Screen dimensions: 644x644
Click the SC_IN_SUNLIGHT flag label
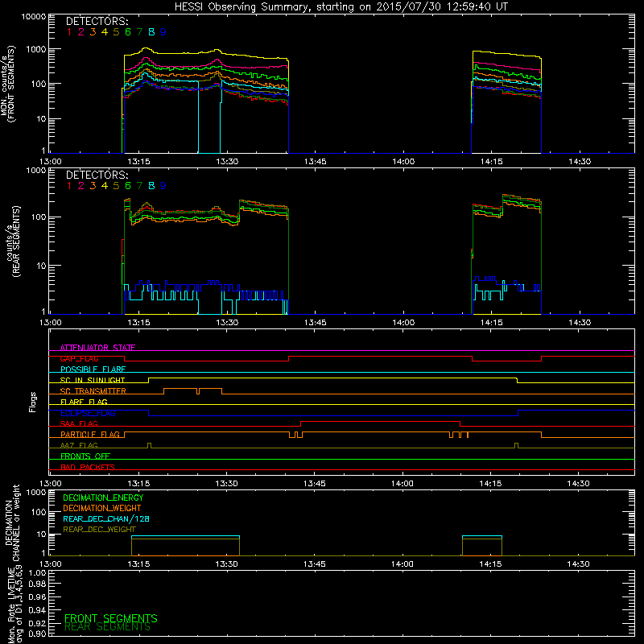click(93, 380)
